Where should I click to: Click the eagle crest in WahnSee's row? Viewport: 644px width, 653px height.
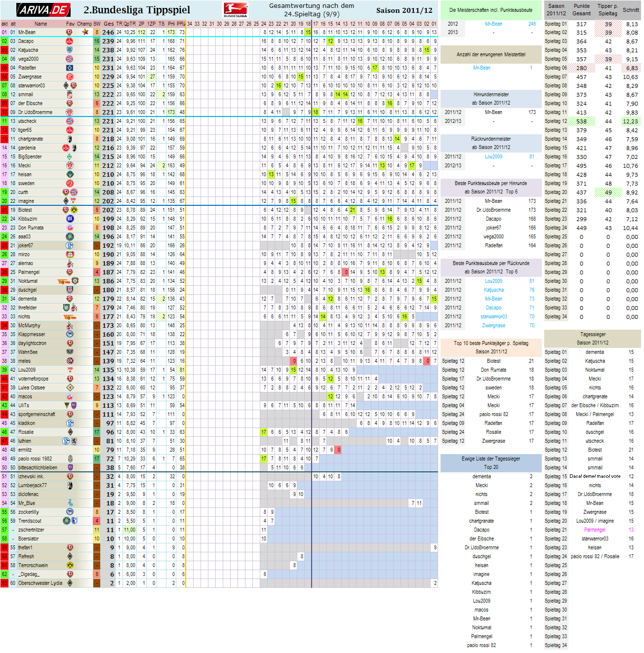[69, 352]
